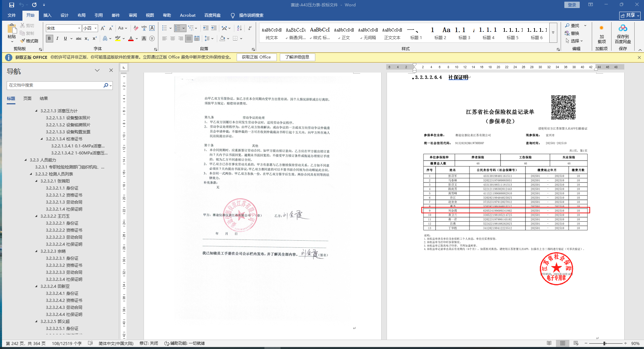Toggle Italic formatting
Viewport: 644px width, 349px height.
57,39
